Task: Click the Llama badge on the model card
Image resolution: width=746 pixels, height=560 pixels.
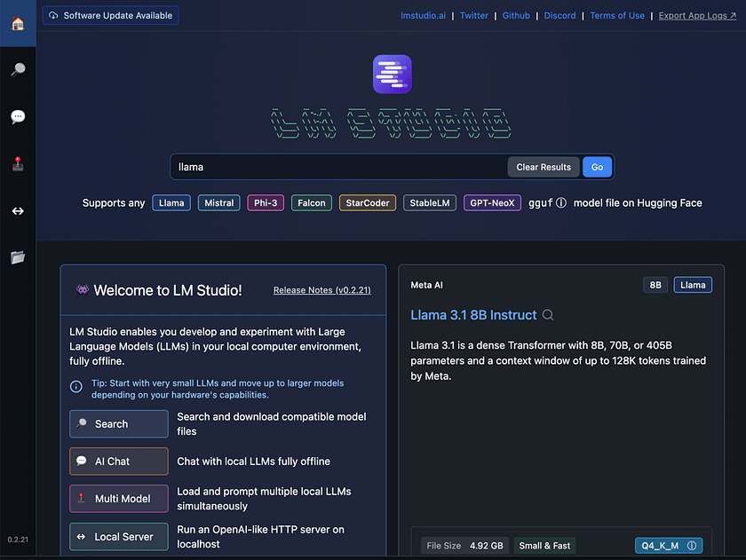Action: click(x=693, y=285)
